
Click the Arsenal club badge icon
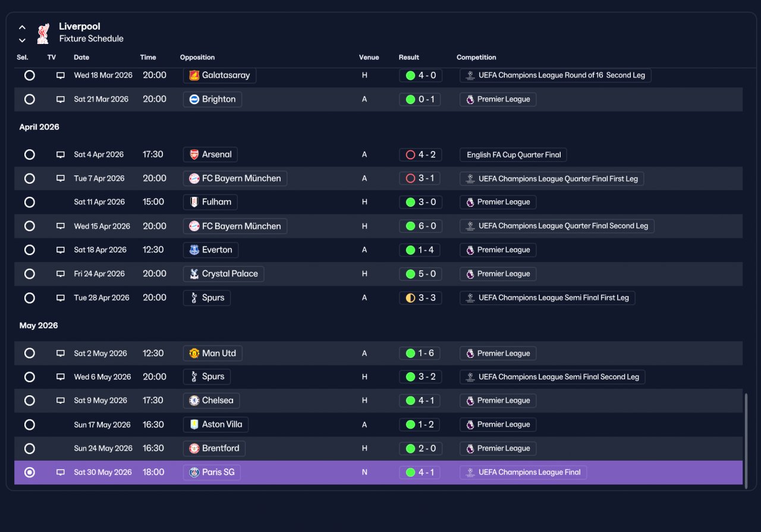(194, 155)
